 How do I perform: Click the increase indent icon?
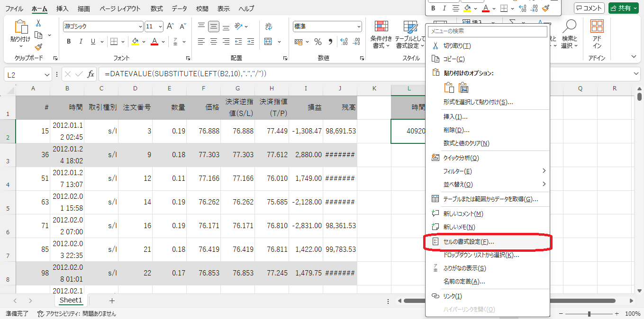[x=251, y=42]
